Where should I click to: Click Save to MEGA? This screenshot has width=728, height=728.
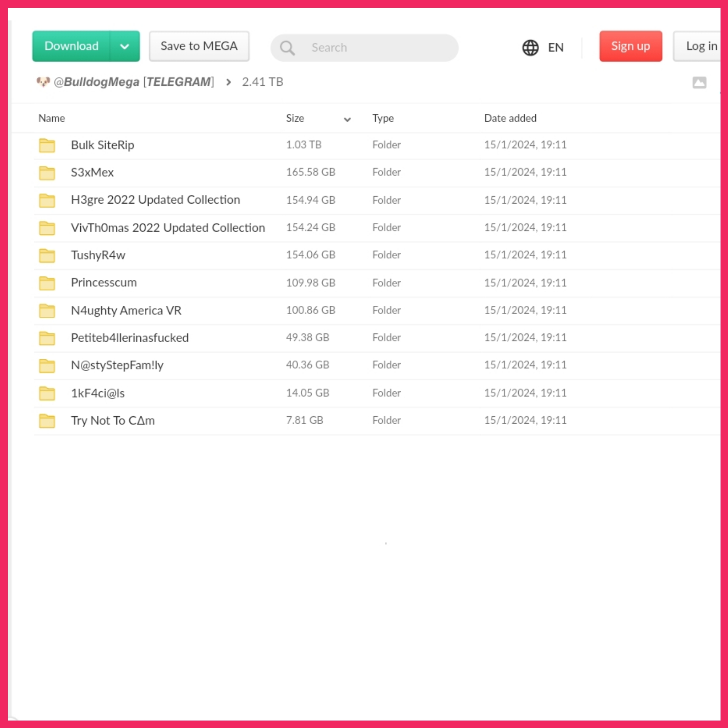pyautogui.click(x=199, y=46)
